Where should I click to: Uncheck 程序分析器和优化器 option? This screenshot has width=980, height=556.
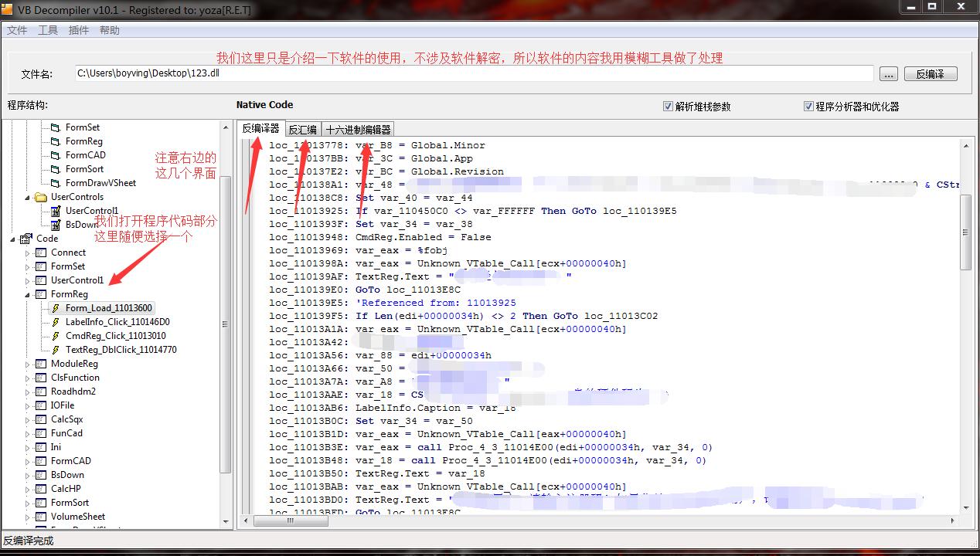tap(808, 106)
